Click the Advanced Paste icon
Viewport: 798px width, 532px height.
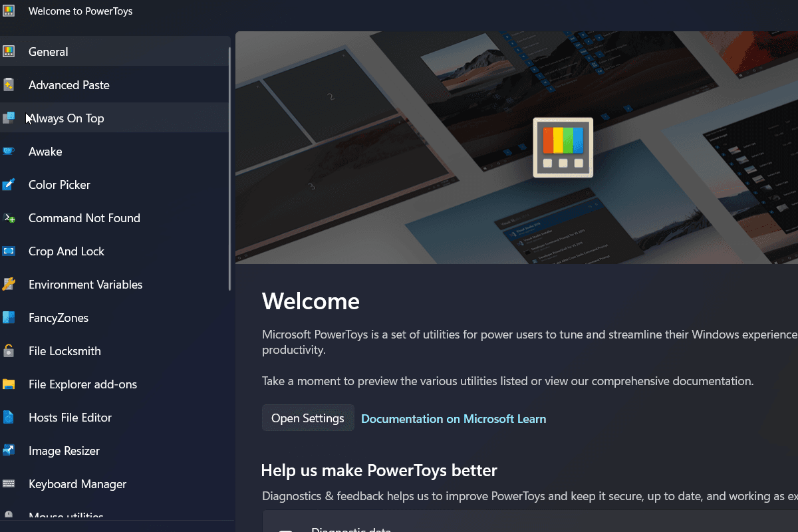(8, 84)
